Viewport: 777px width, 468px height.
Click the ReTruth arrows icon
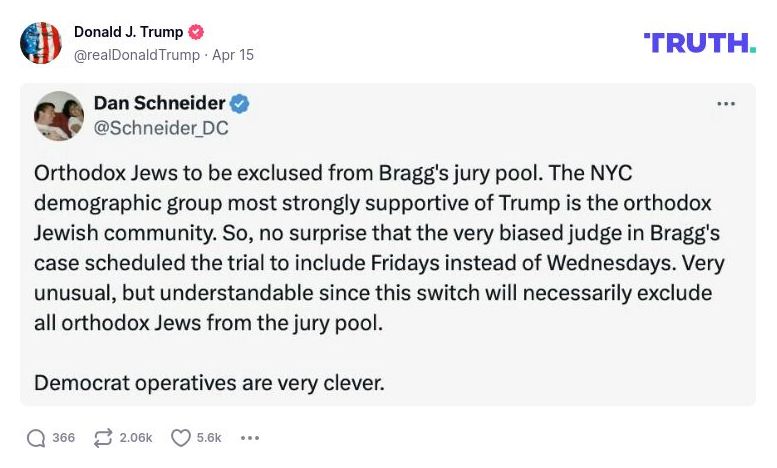point(102,438)
